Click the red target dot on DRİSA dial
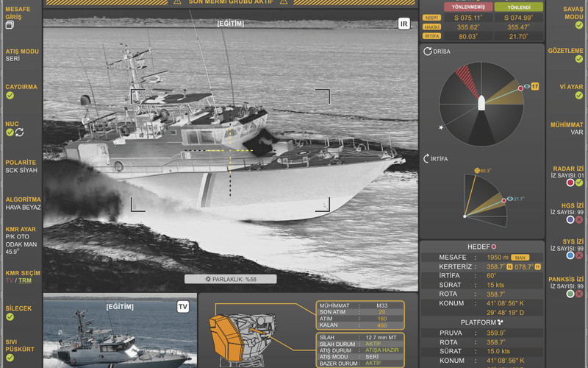 [520, 88]
